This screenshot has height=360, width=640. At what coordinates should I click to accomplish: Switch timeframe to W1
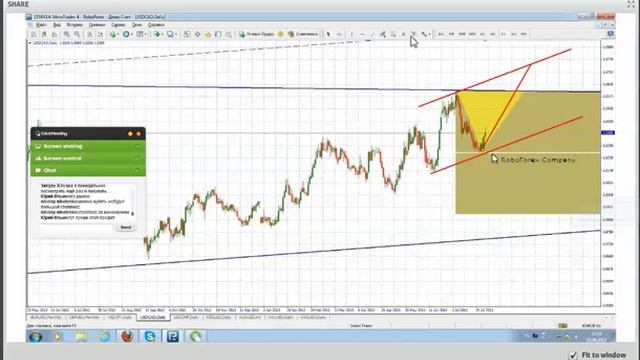click(514, 34)
